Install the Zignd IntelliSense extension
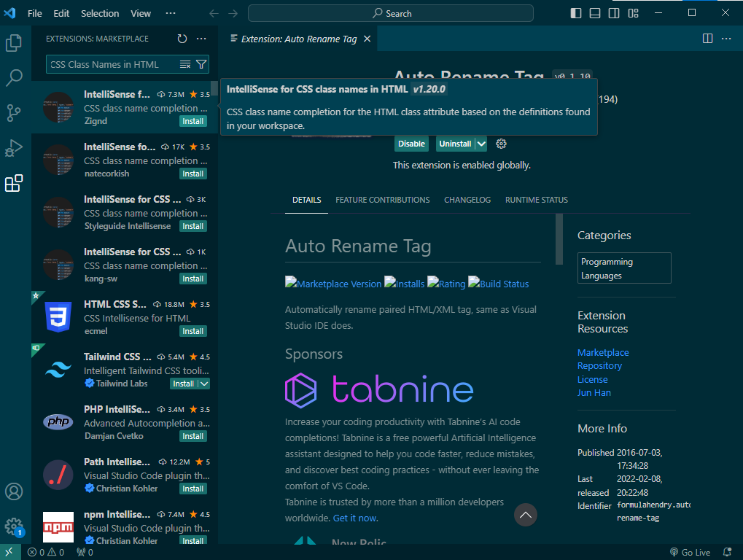Screen dimensions: 743x560 tap(192, 121)
